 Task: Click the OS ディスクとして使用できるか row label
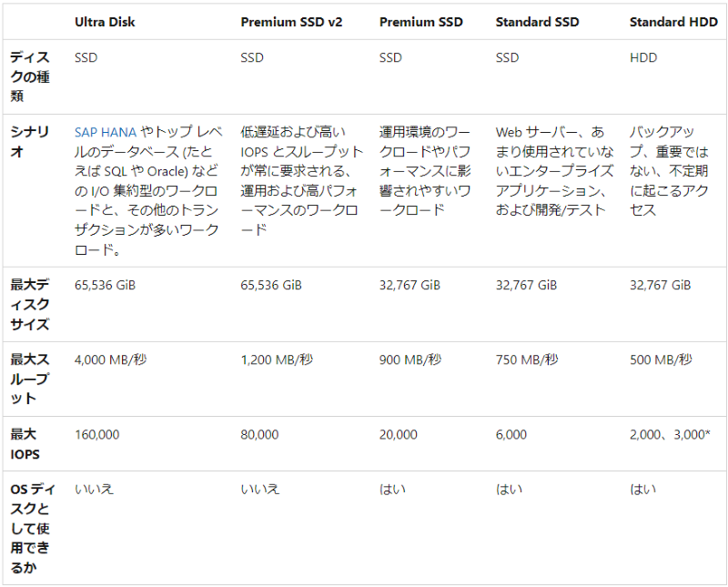click(33, 528)
